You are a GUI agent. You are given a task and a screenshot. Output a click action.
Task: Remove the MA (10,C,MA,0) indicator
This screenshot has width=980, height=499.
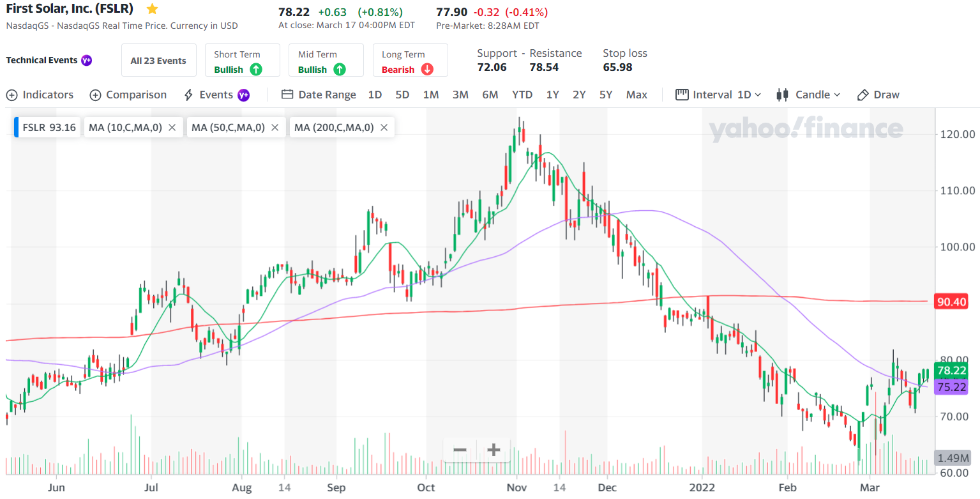point(172,127)
